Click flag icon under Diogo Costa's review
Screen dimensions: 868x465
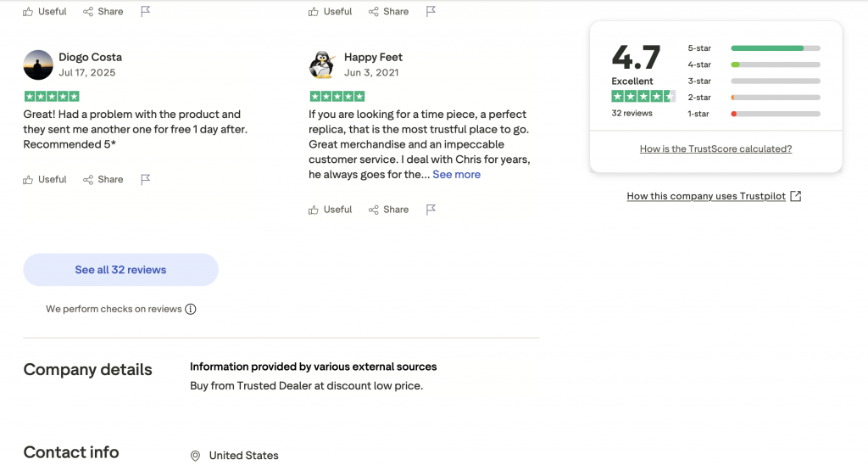pyautogui.click(x=146, y=180)
